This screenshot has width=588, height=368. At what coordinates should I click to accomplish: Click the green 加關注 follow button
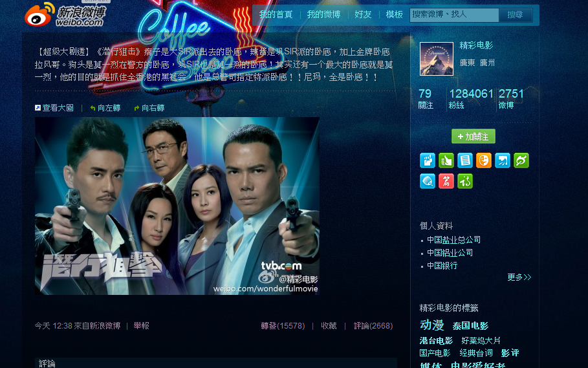pyautogui.click(x=474, y=136)
